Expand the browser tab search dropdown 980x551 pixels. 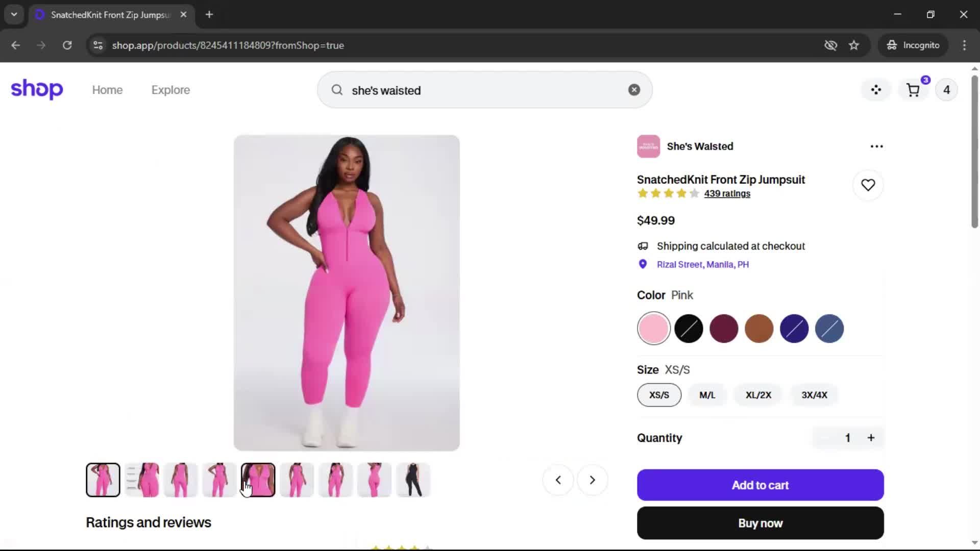pos(14,15)
